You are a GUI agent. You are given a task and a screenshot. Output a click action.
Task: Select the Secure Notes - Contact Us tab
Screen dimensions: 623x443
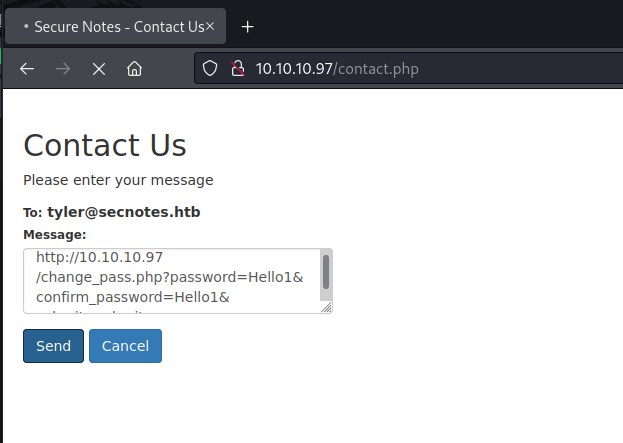(115, 27)
